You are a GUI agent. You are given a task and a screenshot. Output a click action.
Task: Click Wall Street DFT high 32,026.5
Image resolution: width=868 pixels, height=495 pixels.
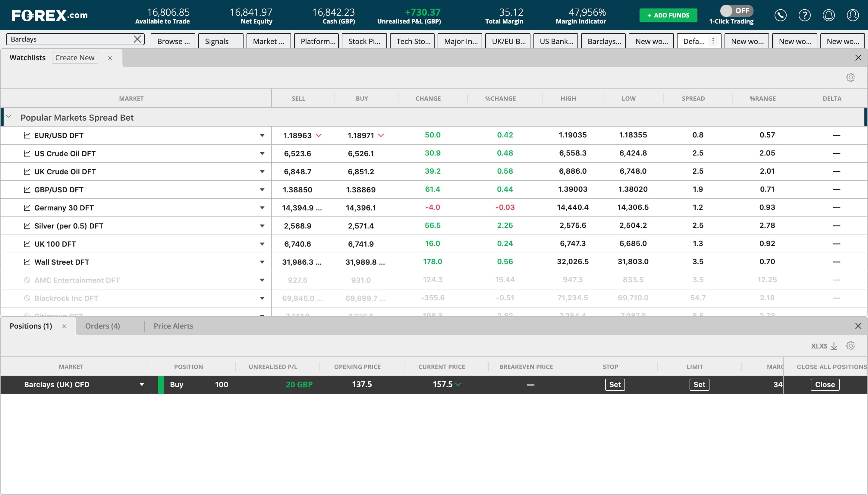pyautogui.click(x=573, y=261)
